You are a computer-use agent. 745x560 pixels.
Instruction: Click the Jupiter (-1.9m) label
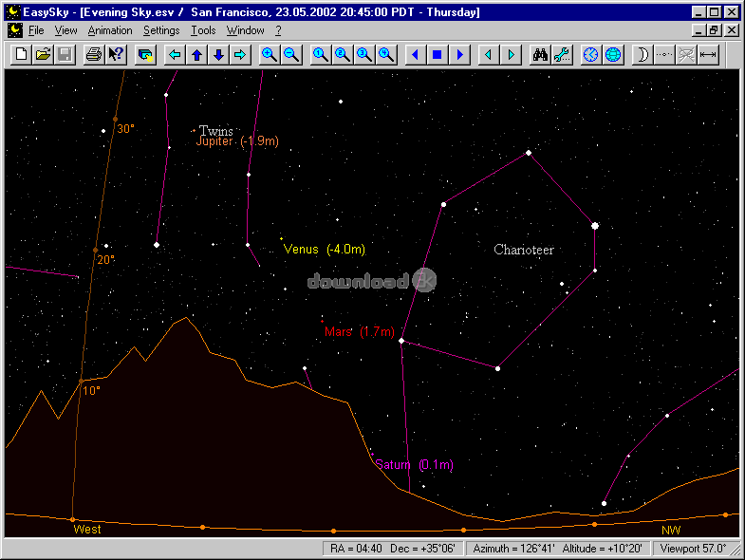[237, 141]
